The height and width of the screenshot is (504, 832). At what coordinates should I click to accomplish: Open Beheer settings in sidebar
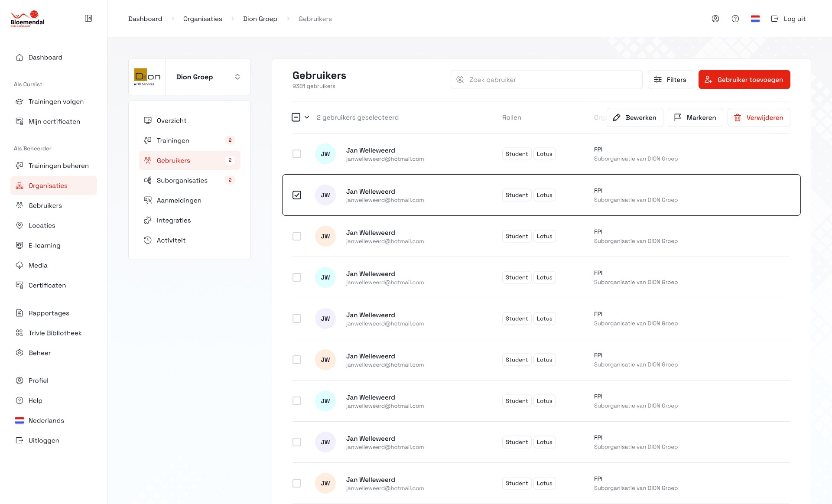[54, 353]
